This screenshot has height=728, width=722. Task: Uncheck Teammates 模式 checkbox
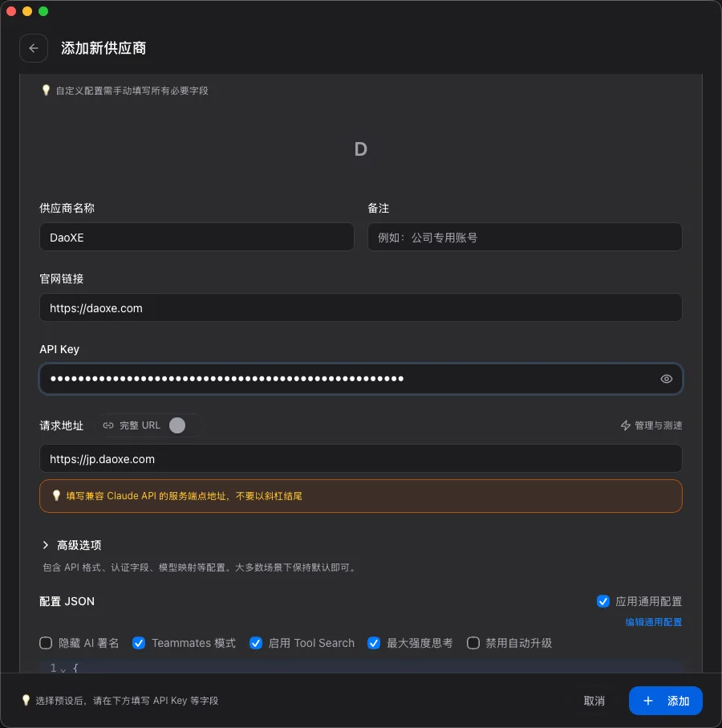[139, 643]
